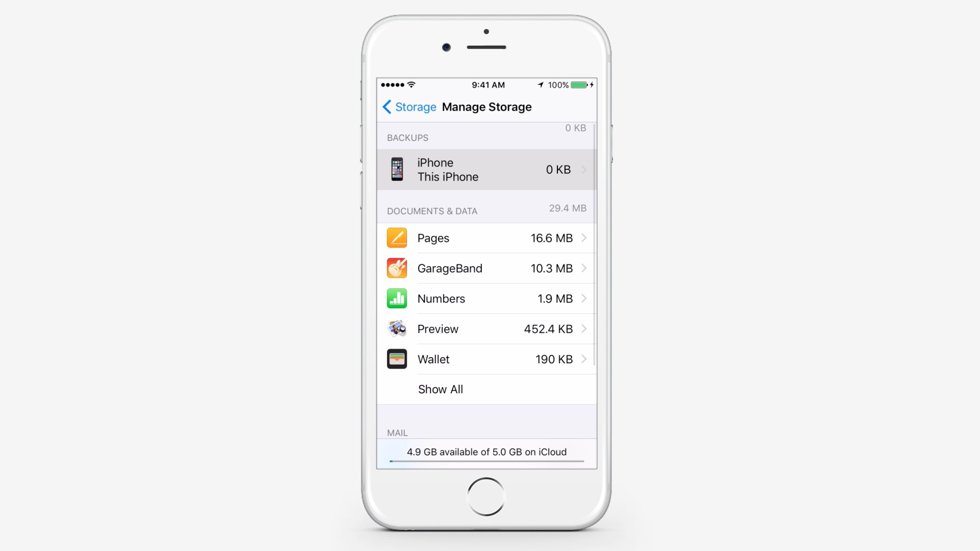Open the Numbers app storage details
Image resolution: width=980 pixels, height=551 pixels.
pos(486,298)
